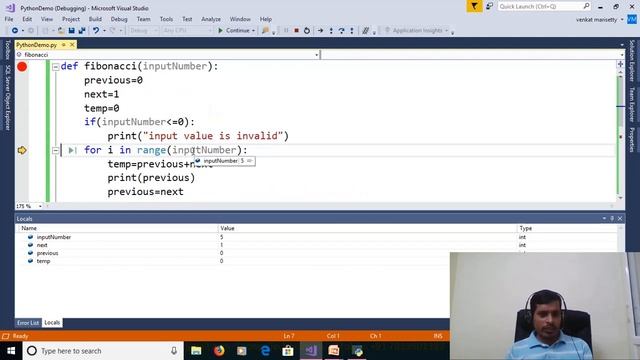Click the feedback icon beside Quick Launch
The width and height of the screenshot is (640, 360).
point(489,6)
